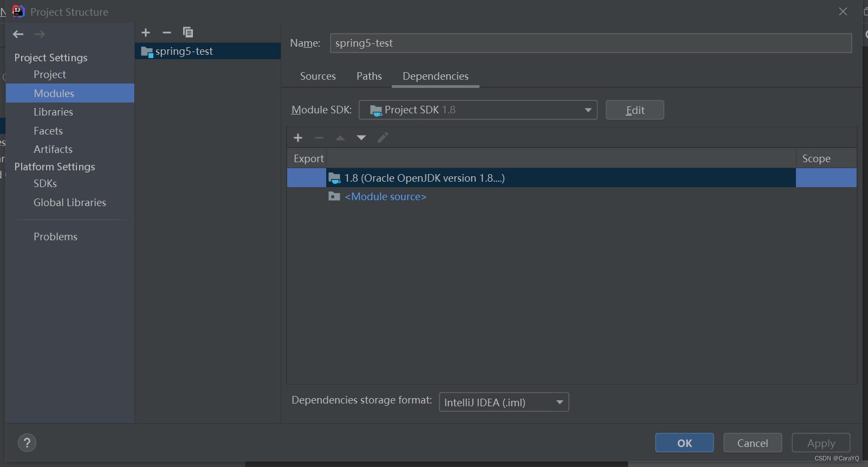The width and height of the screenshot is (868, 467).
Task: Open the Problems section
Action: click(55, 236)
